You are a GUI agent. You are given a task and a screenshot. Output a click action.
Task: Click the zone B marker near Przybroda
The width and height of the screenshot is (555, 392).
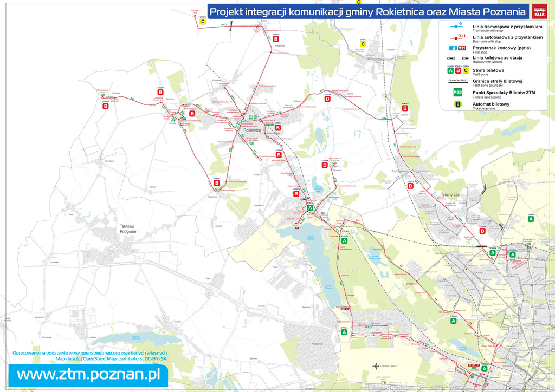coord(106,106)
